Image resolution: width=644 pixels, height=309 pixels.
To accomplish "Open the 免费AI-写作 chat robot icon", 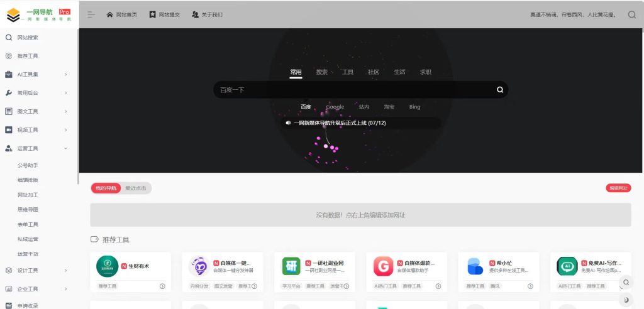I will 567,266.
